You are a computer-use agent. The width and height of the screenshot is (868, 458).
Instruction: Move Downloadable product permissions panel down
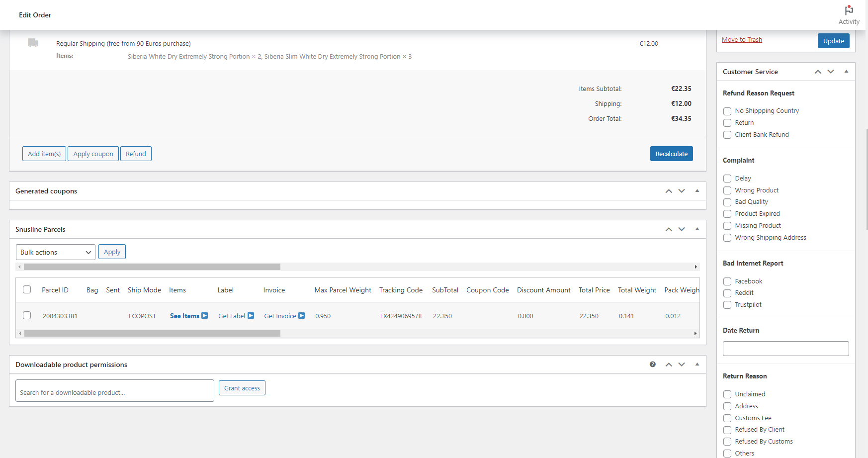pos(682,365)
